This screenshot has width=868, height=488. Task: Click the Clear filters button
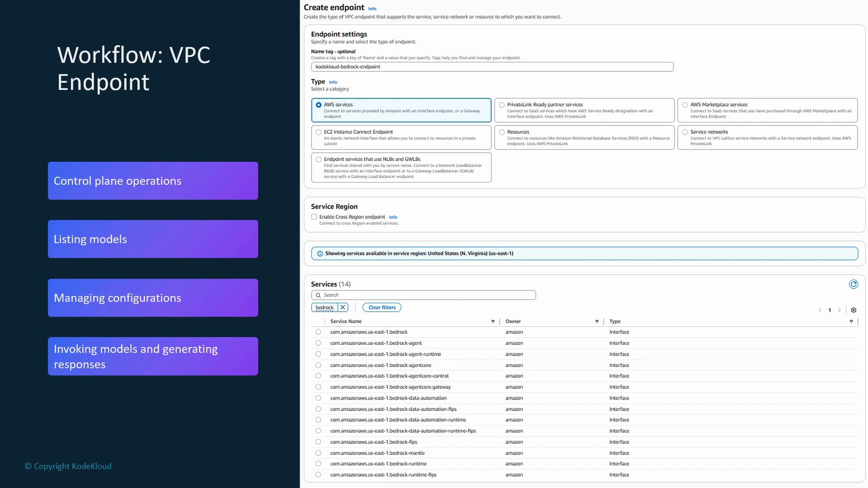tap(382, 307)
